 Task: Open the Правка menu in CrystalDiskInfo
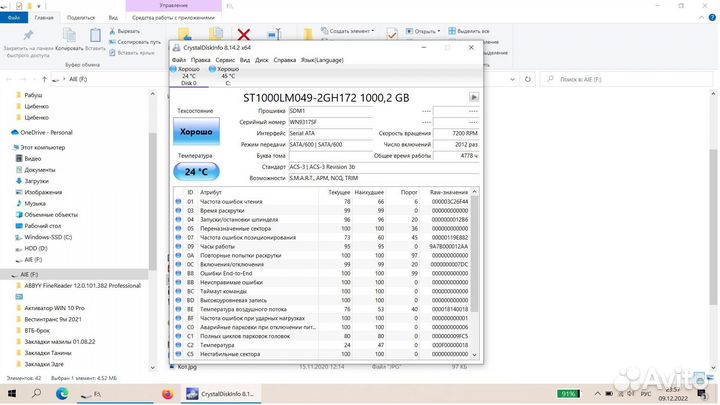click(x=201, y=60)
